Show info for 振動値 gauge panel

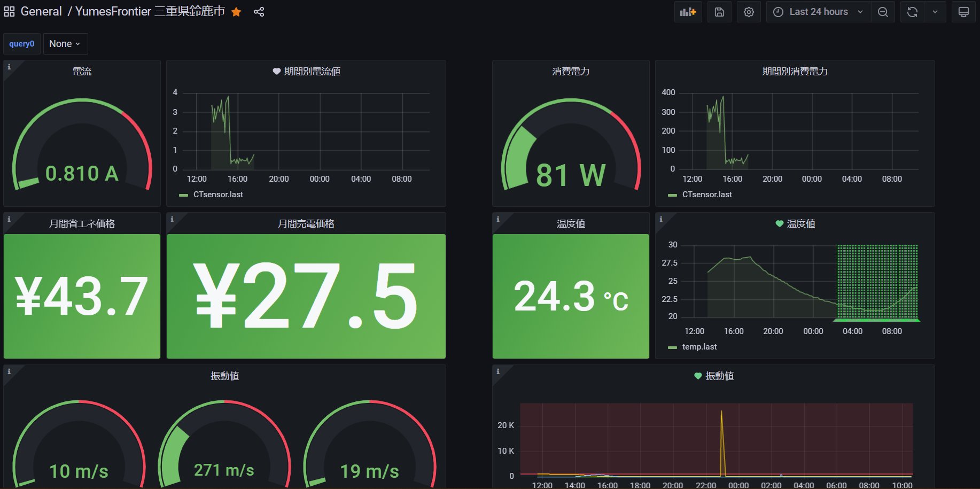[x=9, y=371]
